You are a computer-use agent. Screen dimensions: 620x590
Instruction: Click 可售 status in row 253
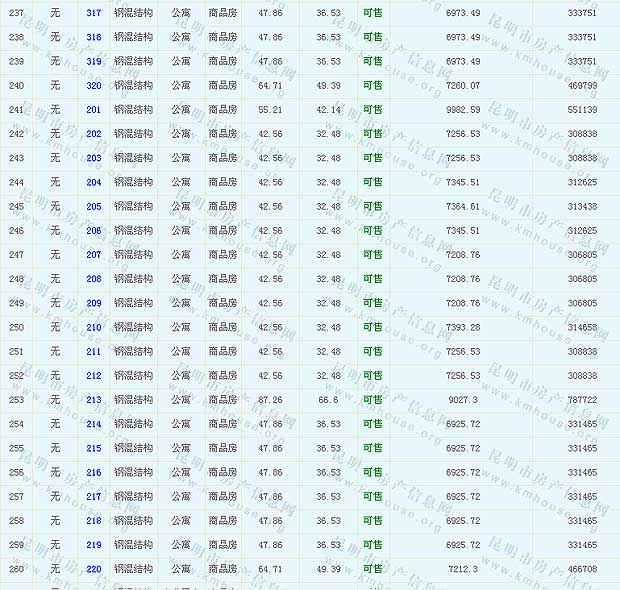(372, 400)
